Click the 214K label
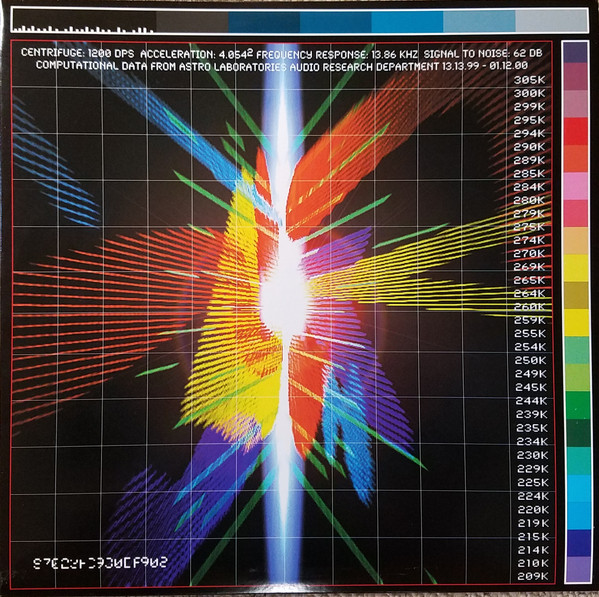 533,550
